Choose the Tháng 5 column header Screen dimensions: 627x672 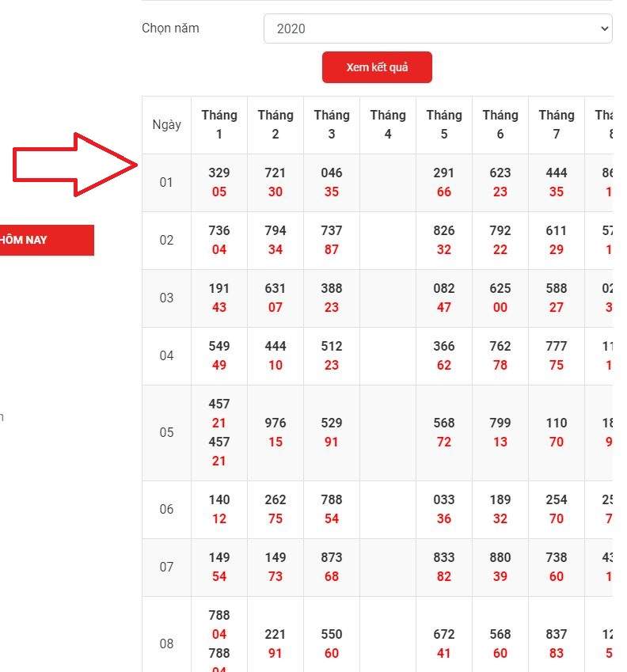tap(444, 124)
